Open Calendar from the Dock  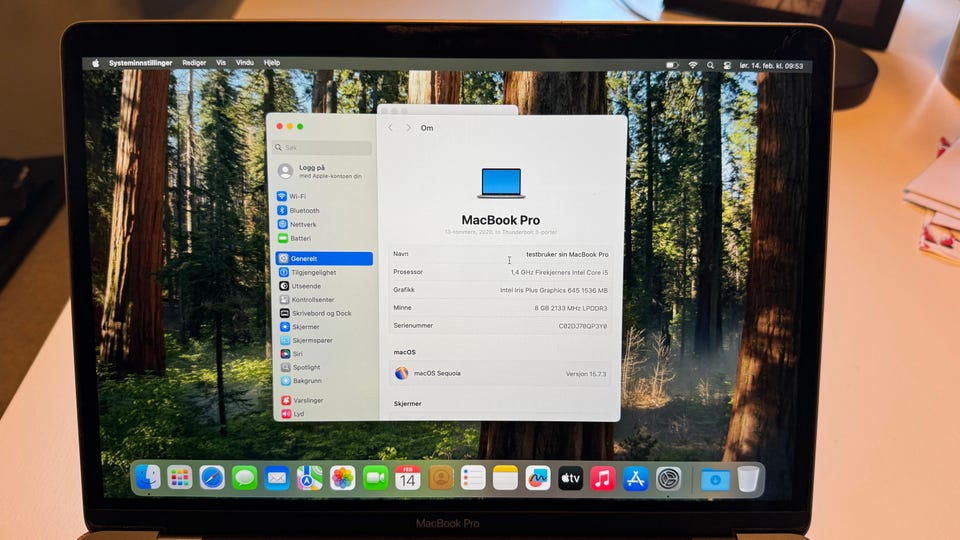pyautogui.click(x=408, y=478)
